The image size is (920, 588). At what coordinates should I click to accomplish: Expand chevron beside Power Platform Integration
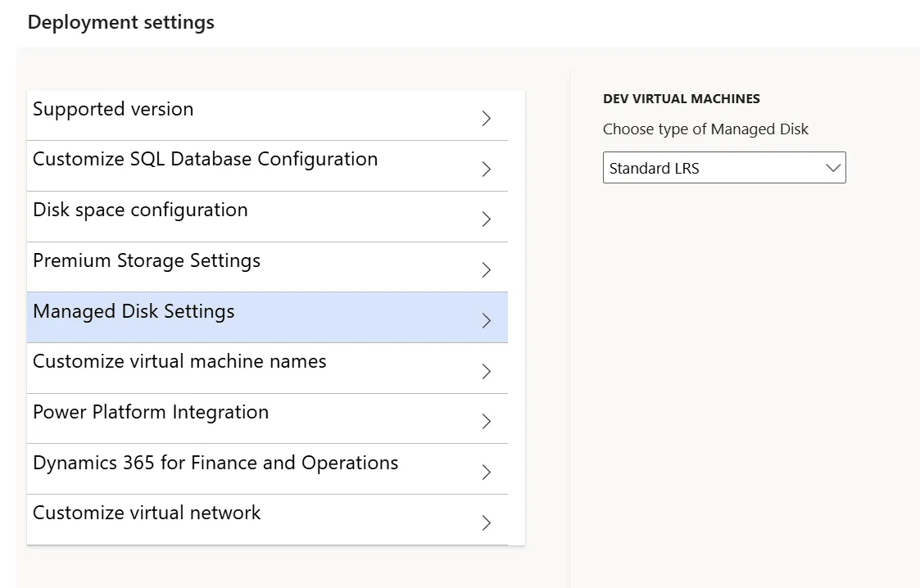(487, 422)
